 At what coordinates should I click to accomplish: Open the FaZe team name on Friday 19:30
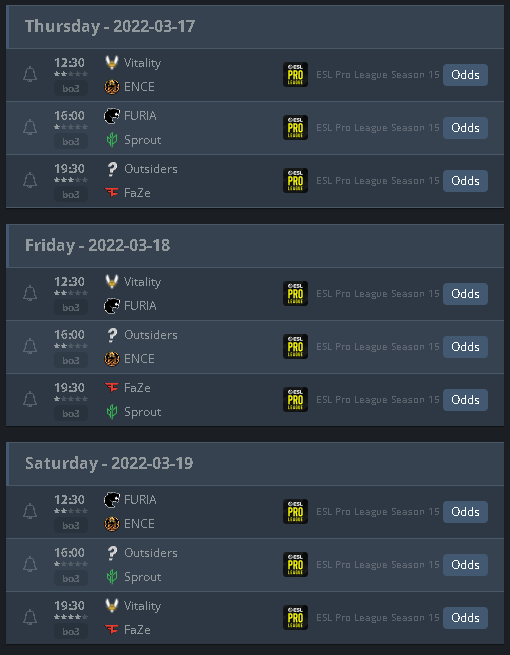137,388
